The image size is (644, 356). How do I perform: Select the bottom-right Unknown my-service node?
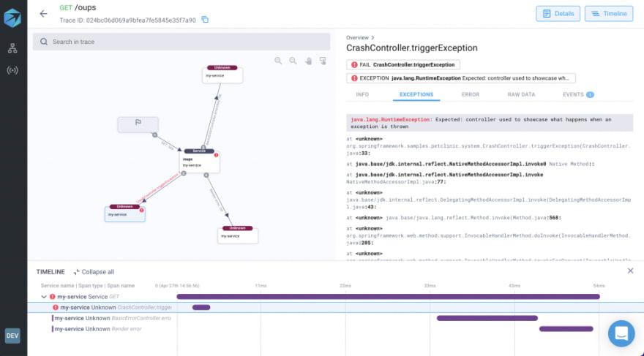pos(237,235)
